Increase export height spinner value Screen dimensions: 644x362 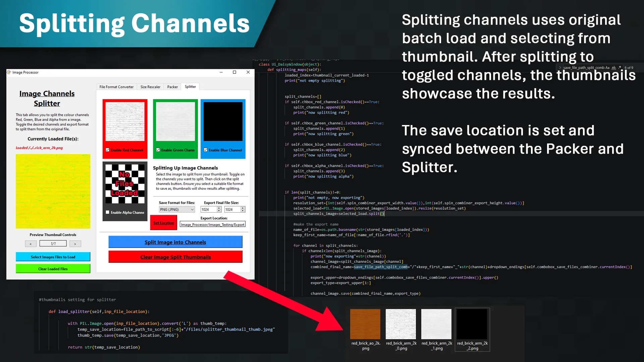(243, 208)
